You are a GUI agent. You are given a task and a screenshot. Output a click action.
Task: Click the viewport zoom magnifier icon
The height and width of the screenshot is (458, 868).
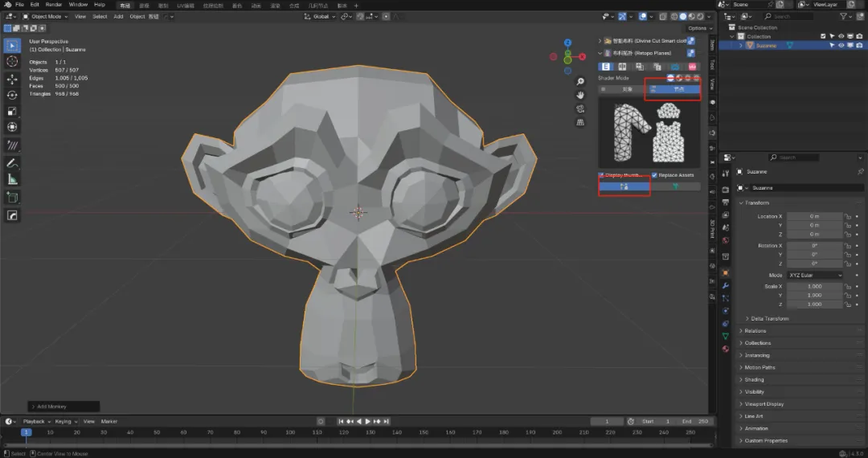tap(580, 82)
